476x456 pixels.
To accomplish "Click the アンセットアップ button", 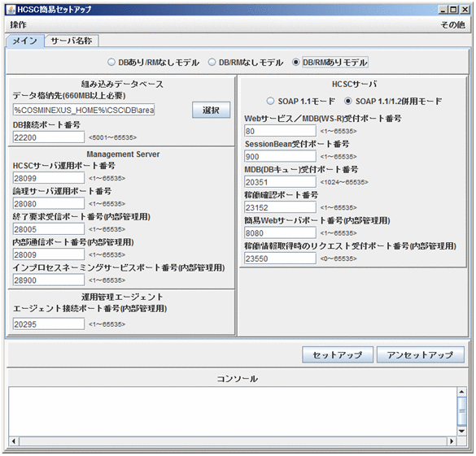I will 420,354.
